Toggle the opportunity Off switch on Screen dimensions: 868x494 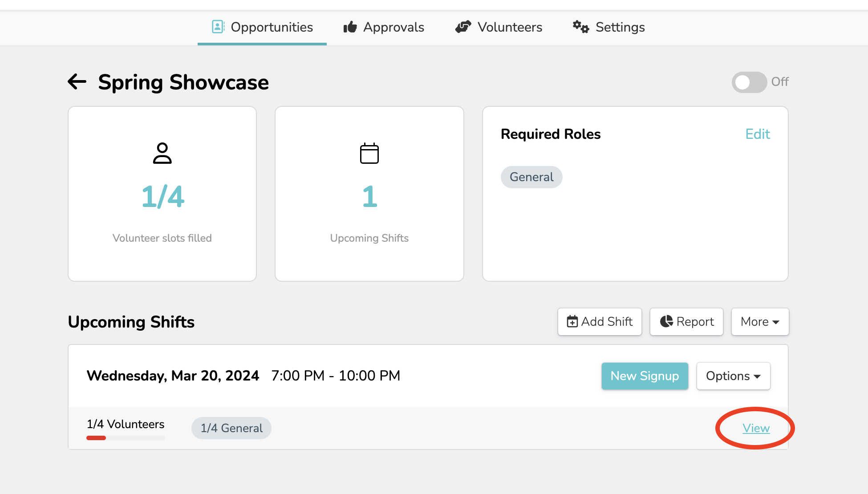point(749,82)
